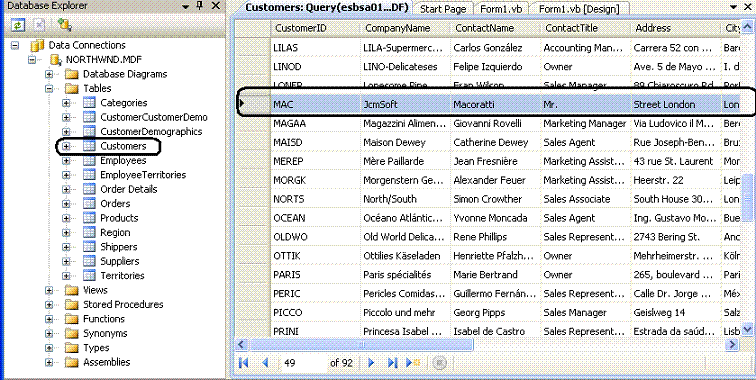
Task: Select the Region table icon
Action: tap(89, 232)
